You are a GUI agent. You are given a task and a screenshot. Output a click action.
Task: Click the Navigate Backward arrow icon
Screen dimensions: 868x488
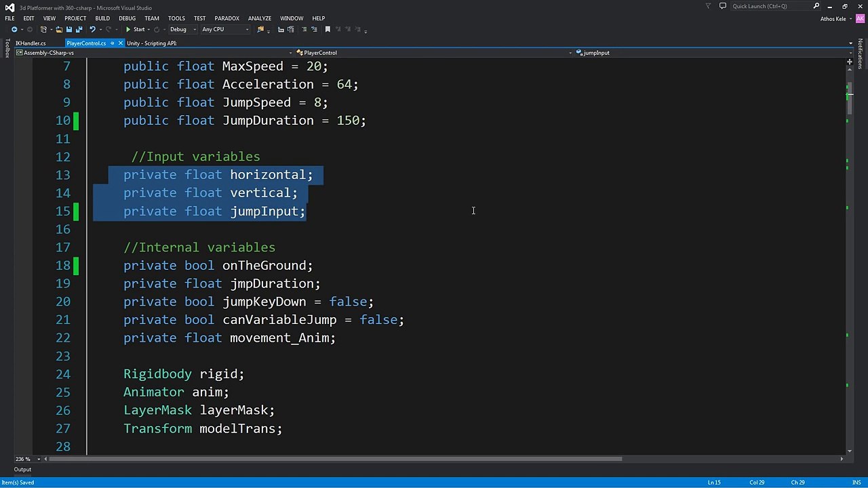tap(14, 30)
